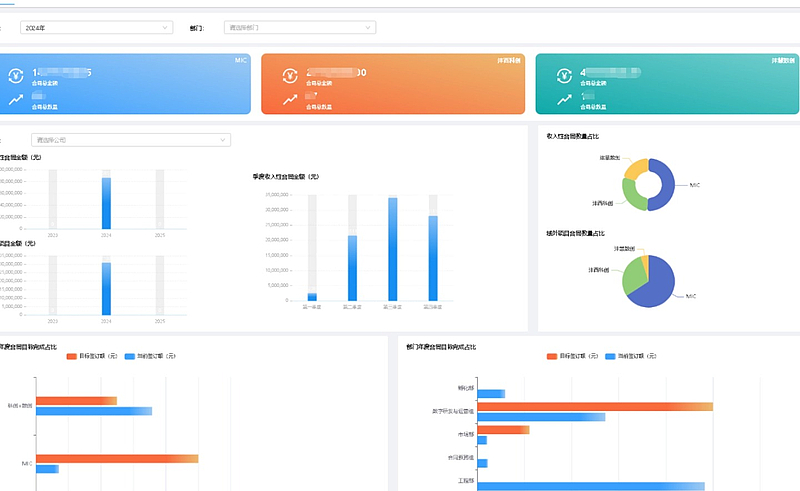Click the yuan icon on blue MIC card
Screen dimensions: 800x491
16,75
